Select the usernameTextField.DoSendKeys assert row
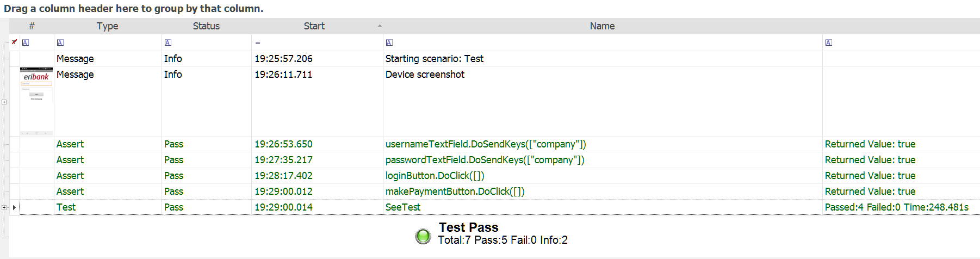Viewport: 980px width, 259px height. (x=485, y=144)
